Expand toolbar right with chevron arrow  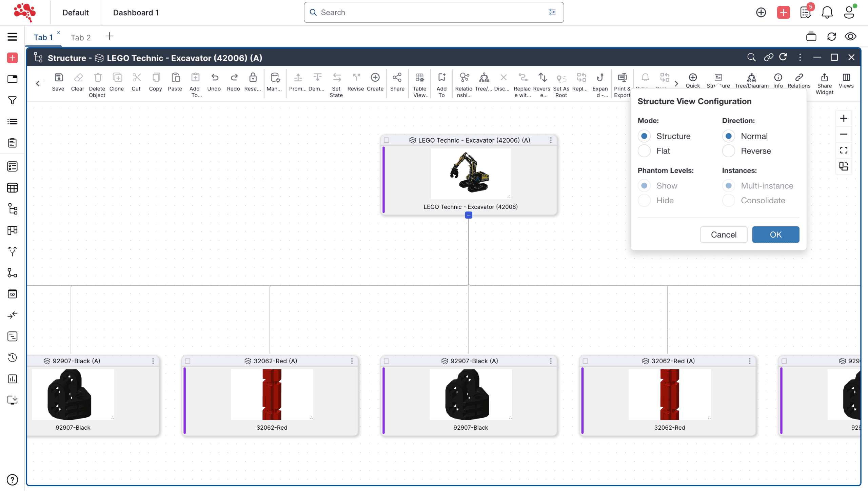pyautogui.click(x=677, y=83)
